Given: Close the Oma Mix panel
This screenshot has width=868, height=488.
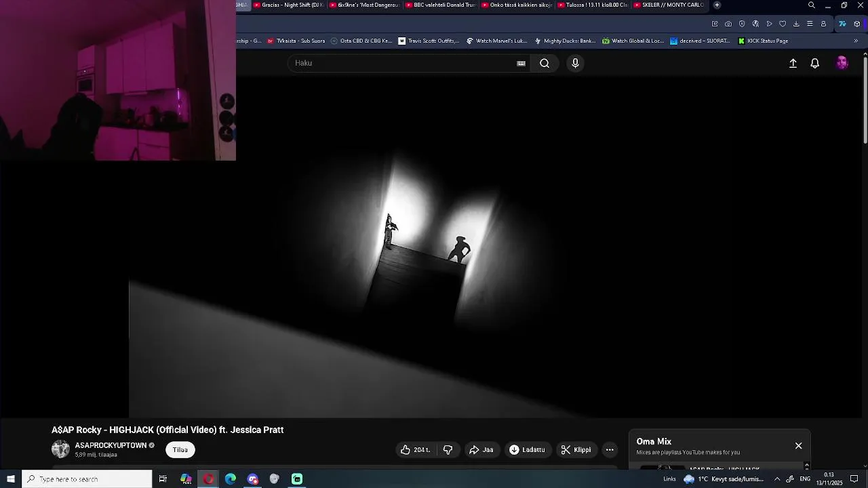Looking at the screenshot, I should point(798,445).
